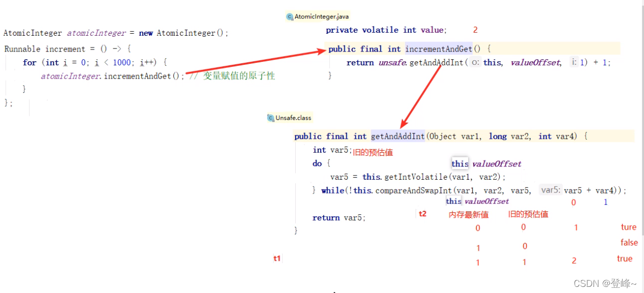Click the AtomicInteger.java file icon
This screenshot has width=644, height=293.
coord(290,17)
